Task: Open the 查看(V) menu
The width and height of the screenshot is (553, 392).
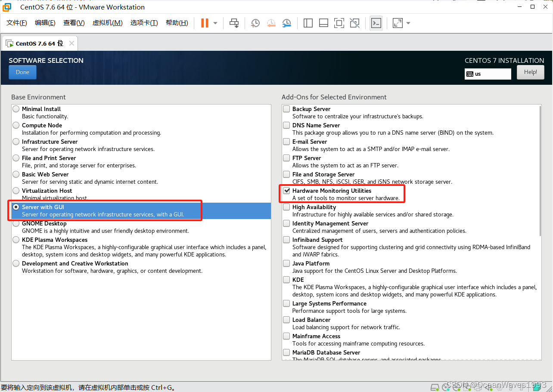Action: click(74, 23)
